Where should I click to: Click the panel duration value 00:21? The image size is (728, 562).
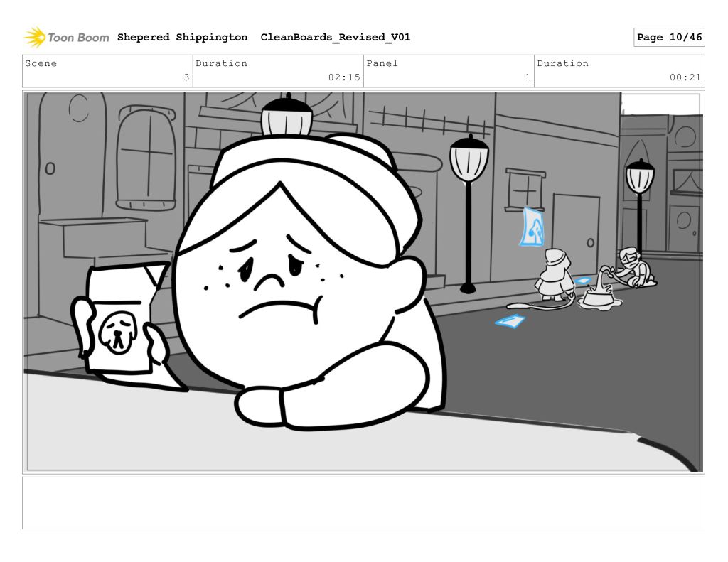point(685,77)
